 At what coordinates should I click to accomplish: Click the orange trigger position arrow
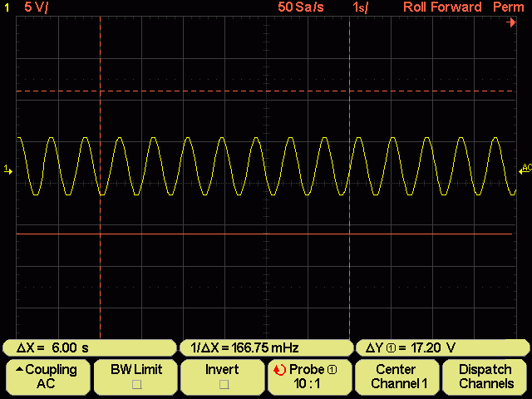[x=511, y=22]
